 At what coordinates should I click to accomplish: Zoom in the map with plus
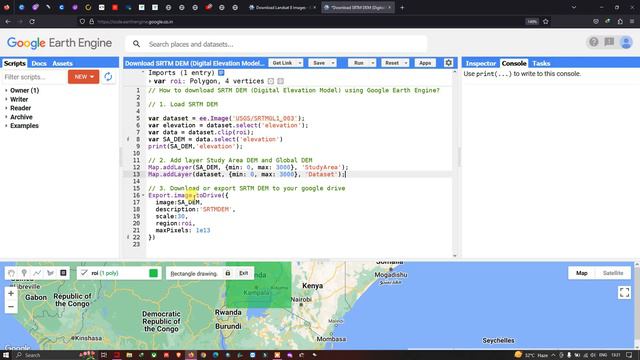click(x=11, y=293)
